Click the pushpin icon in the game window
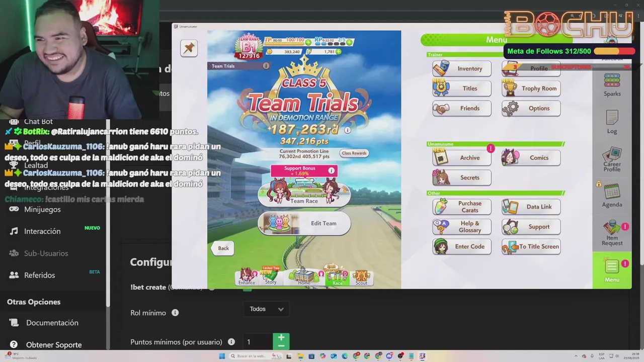Screen dimensions: 644x362 (x=189, y=48)
